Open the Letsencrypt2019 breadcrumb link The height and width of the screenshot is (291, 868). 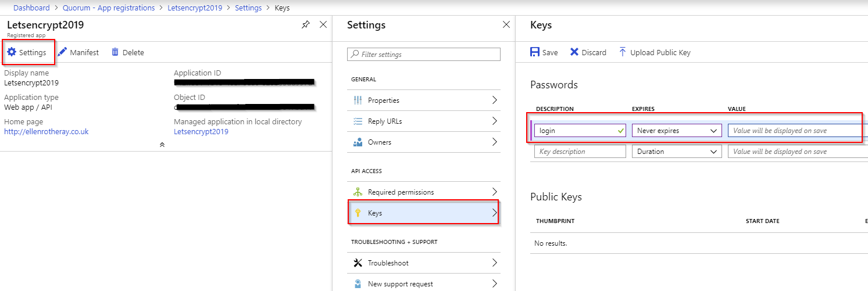195,8
